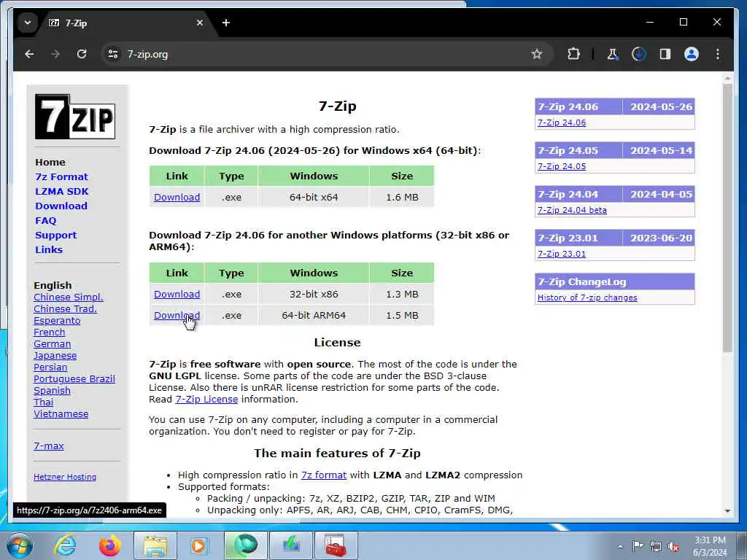Show downloads via the download icon
Image resolution: width=747 pixels, height=560 pixels.
point(638,54)
